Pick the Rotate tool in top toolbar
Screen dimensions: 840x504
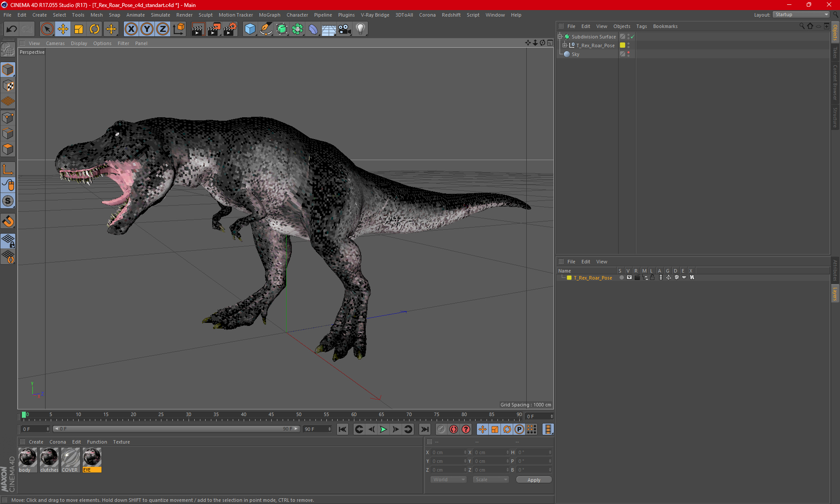pos(94,29)
